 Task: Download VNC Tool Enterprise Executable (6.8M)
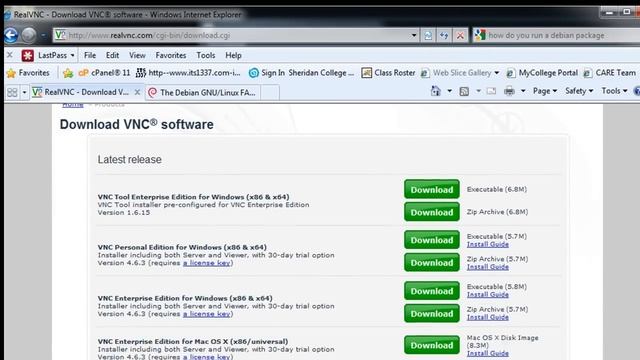[x=432, y=189]
